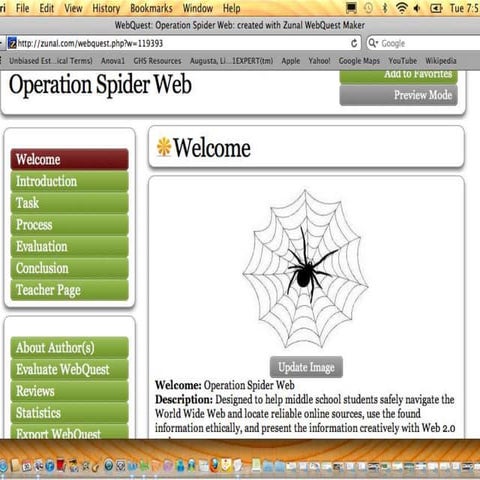Reload the page with the address bar refresh icon
This screenshot has height=480, width=480.
[x=354, y=43]
